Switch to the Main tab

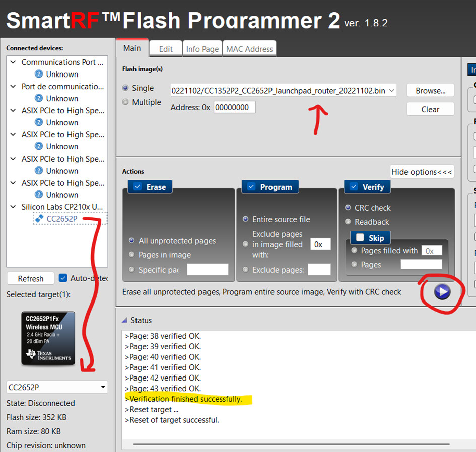pos(132,48)
